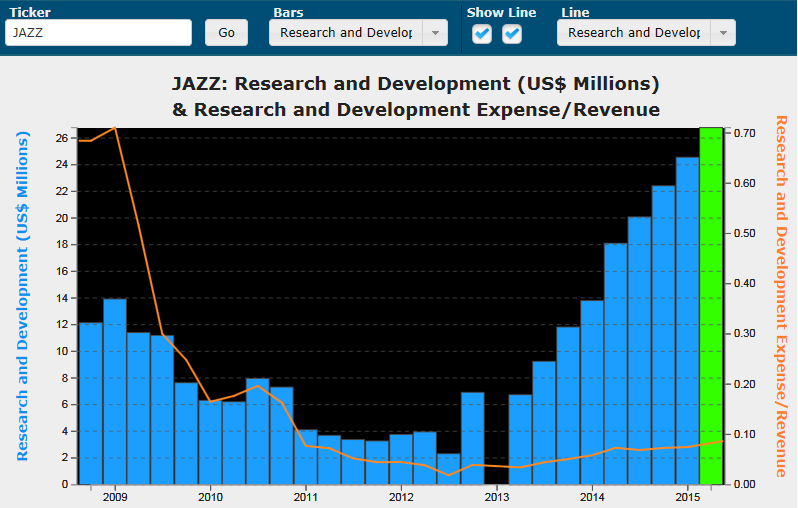Click the 0.30 right-axis value

pyautogui.click(x=745, y=334)
